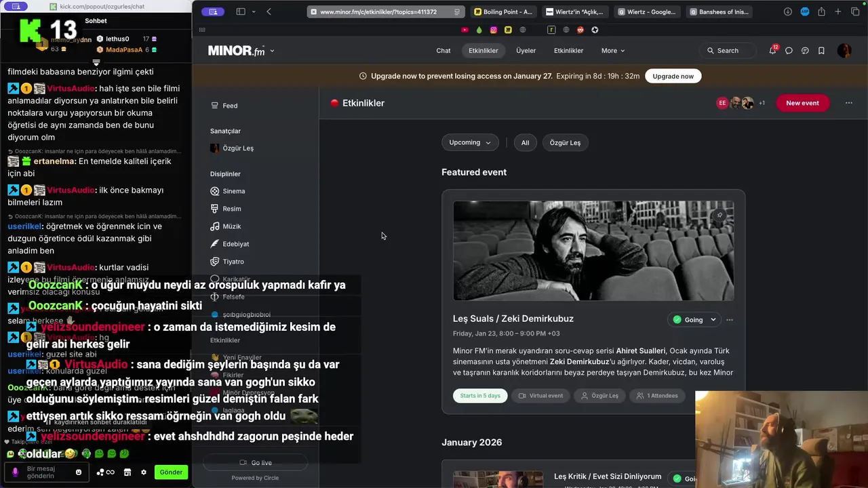Screen dimensions: 868x488
Task: Open three-dot menu beside Going
Action: point(730,320)
